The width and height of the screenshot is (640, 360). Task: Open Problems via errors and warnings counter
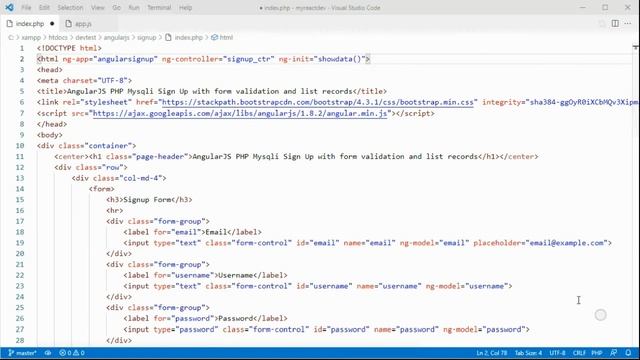coord(72,353)
